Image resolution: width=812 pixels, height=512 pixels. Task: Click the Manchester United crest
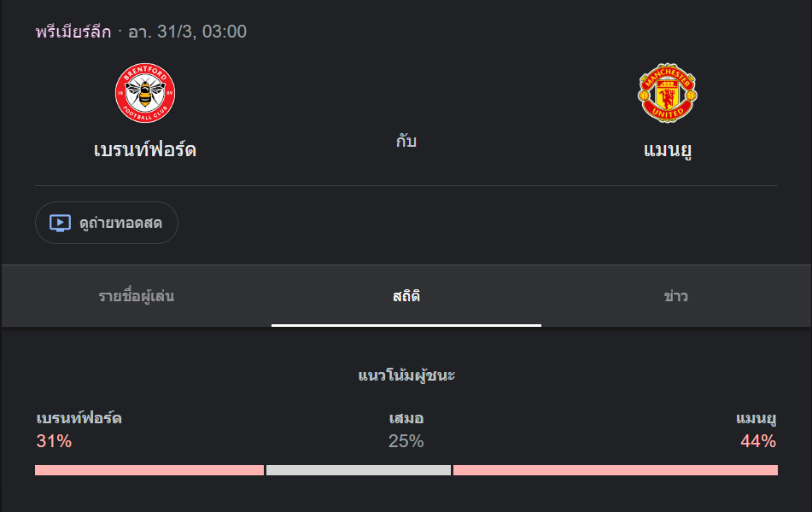pyautogui.click(x=667, y=93)
